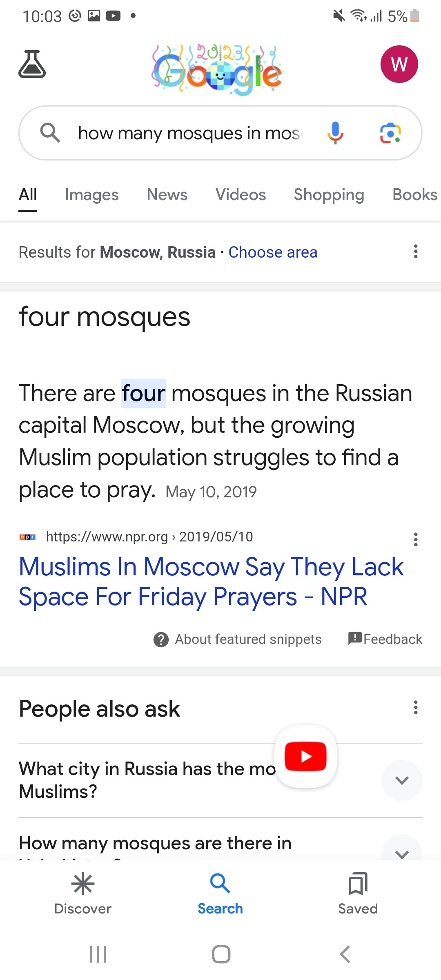Open location options three-dot menu
This screenshot has height=980, width=441.
416,252
